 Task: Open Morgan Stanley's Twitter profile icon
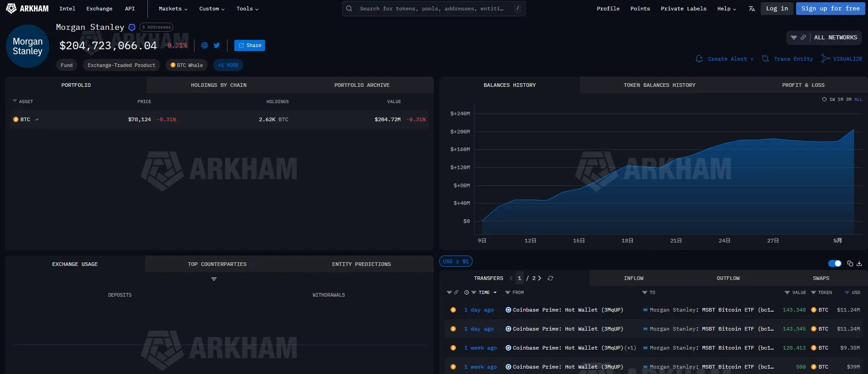(217, 45)
